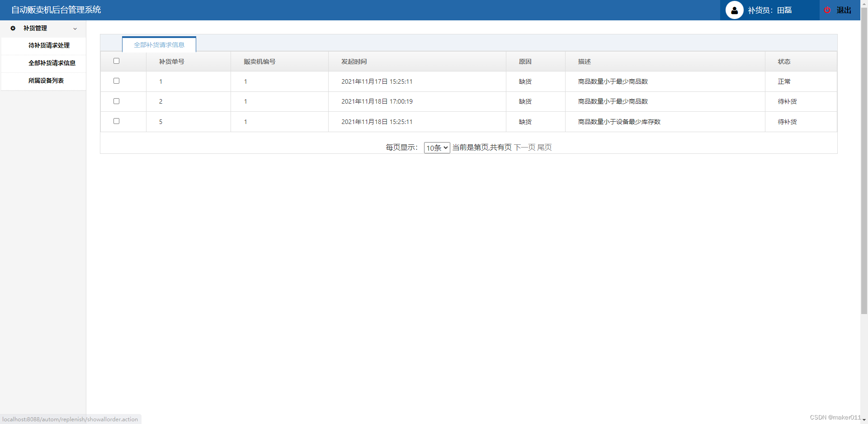The image size is (868, 424).
Task: Click 待补货 status in order 5's row
Action: (787, 122)
